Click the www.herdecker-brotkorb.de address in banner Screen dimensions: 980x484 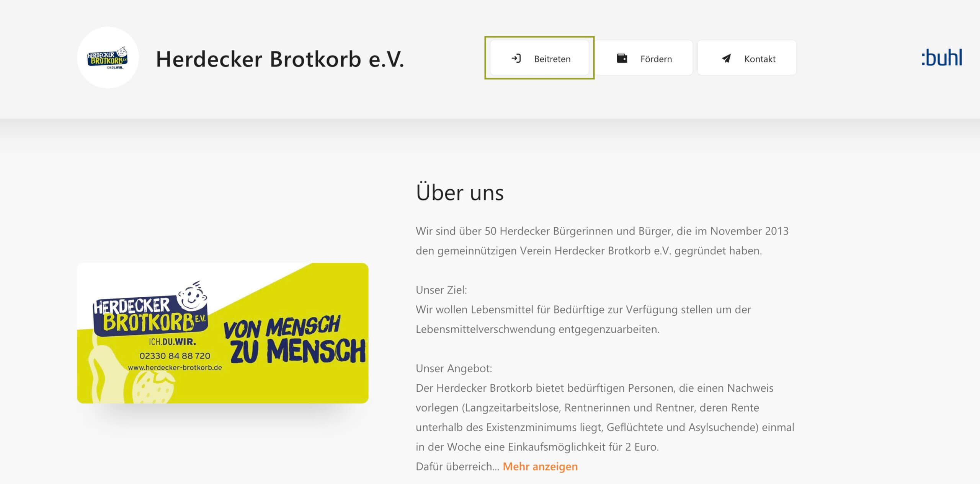tap(175, 367)
